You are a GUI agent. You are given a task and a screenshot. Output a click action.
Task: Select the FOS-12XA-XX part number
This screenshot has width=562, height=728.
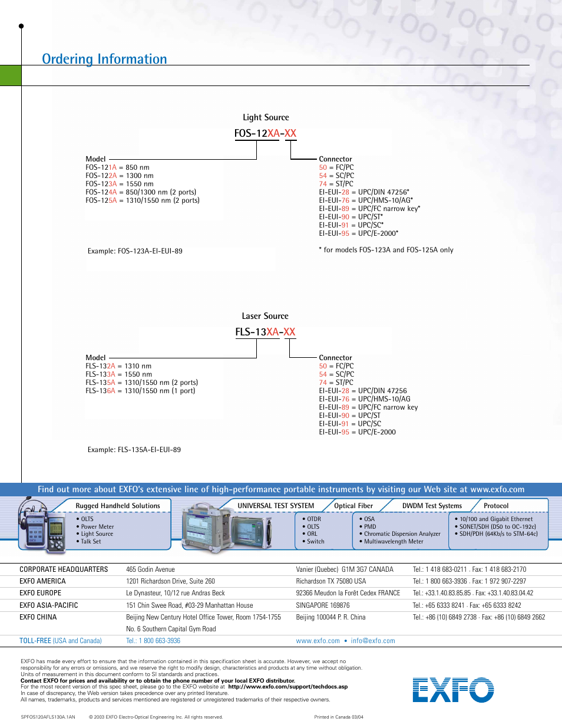point(265,133)
